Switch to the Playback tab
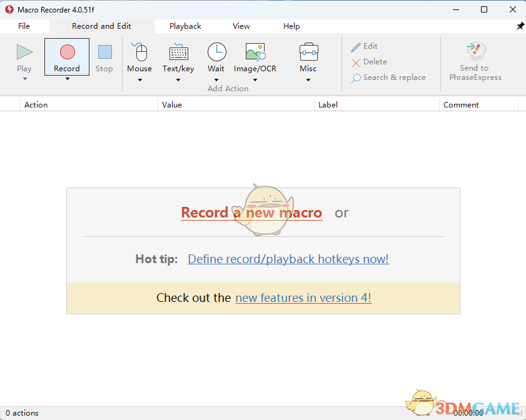 (185, 26)
